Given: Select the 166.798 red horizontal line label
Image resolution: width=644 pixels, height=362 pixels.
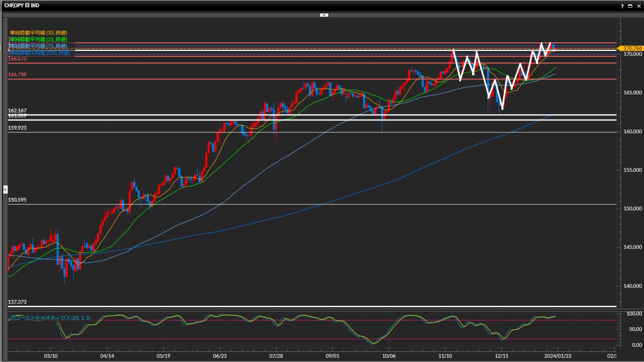Looking at the screenshot, I should (17, 74).
